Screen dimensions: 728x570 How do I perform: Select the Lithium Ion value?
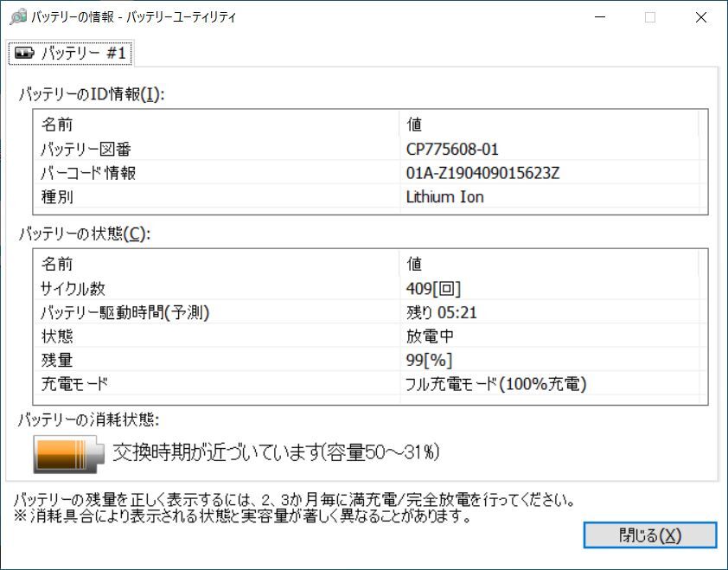coord(444,197)
